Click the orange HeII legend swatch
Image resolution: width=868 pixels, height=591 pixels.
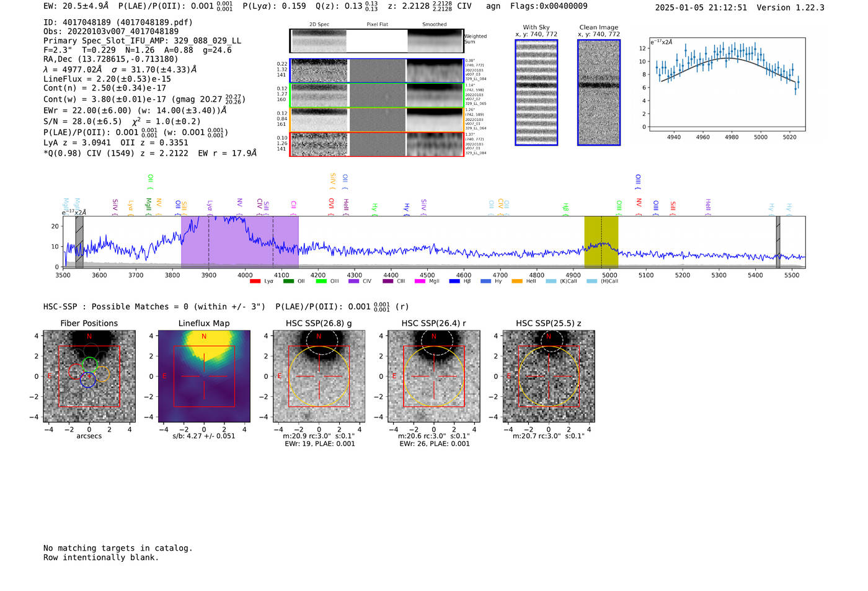517,282
